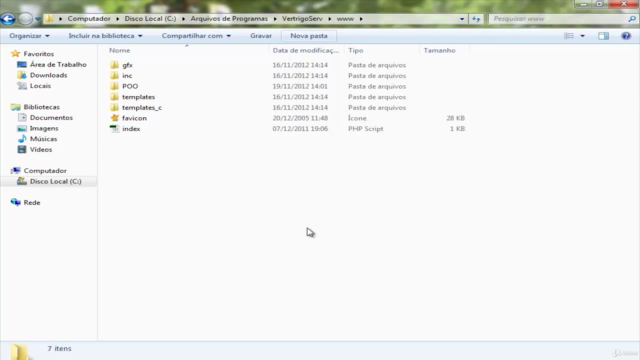Go back with the Back arrow button
The height and width of the screenshot is (360, 640).
(8, 19)
